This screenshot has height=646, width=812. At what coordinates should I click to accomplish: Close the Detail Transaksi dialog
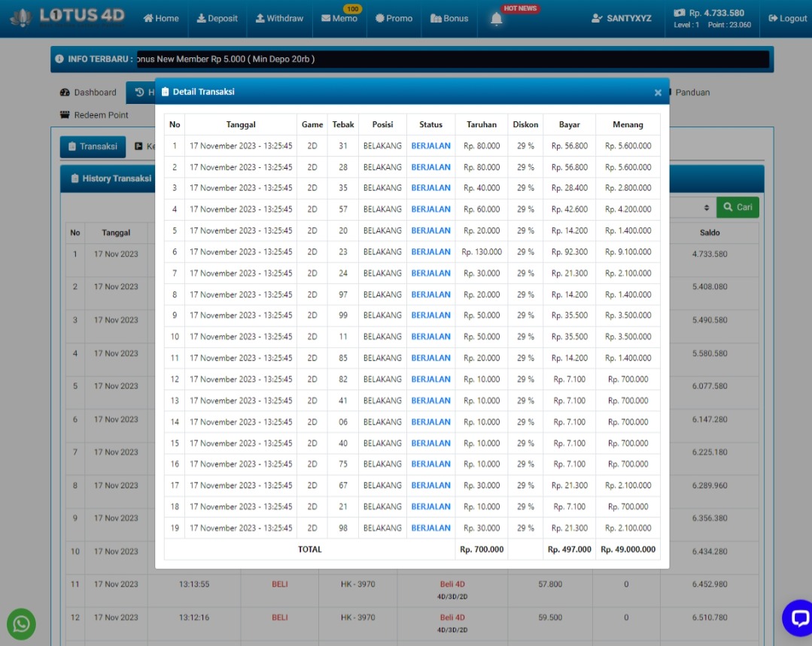pyautogui.click(x=658, y=93)
